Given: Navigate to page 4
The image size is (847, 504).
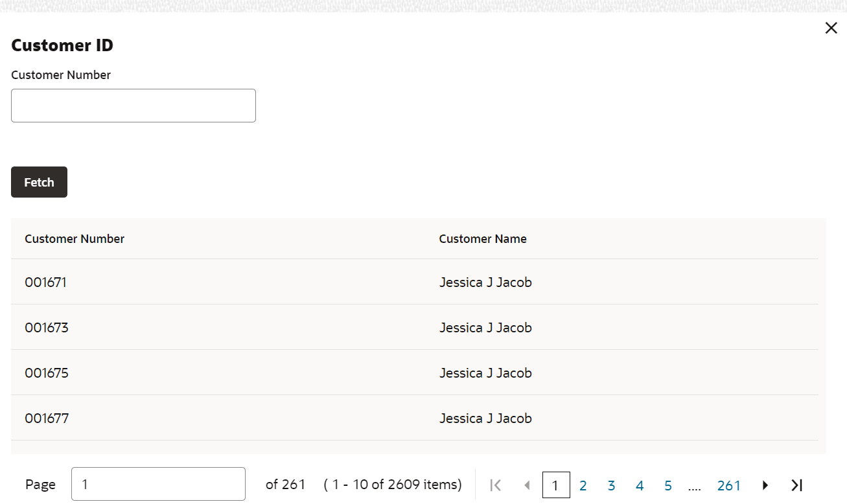Looking at the screenshot, I should [x=640, y=485].
